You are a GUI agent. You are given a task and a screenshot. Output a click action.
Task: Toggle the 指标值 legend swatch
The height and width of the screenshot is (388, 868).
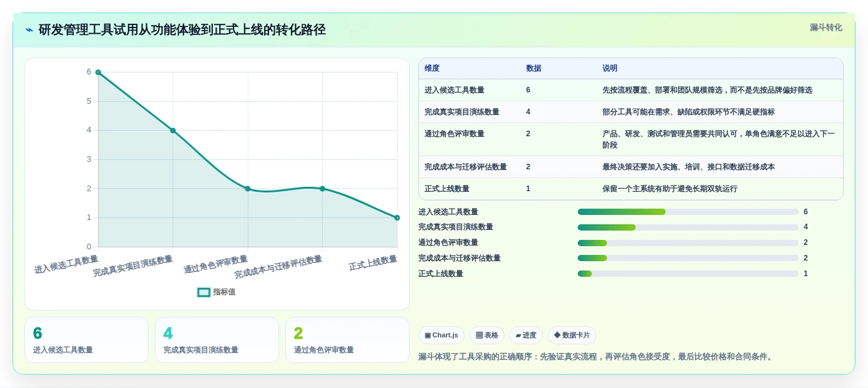coord(204,292)
